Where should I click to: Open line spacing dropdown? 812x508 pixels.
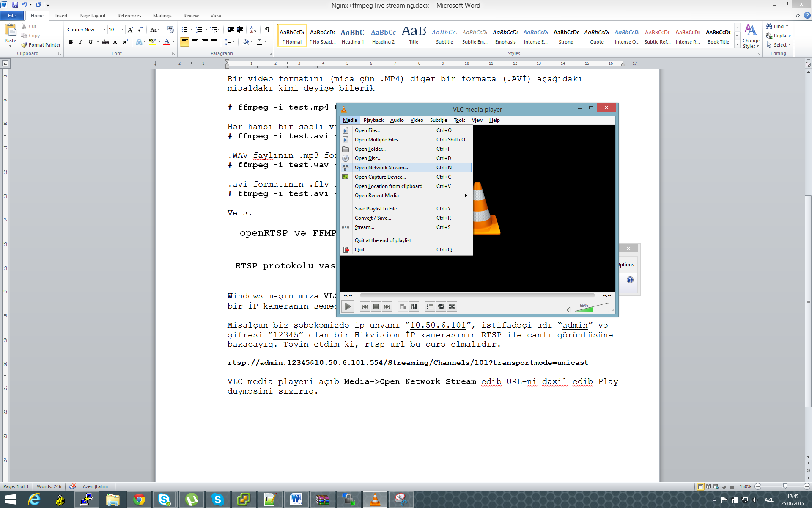230,42
